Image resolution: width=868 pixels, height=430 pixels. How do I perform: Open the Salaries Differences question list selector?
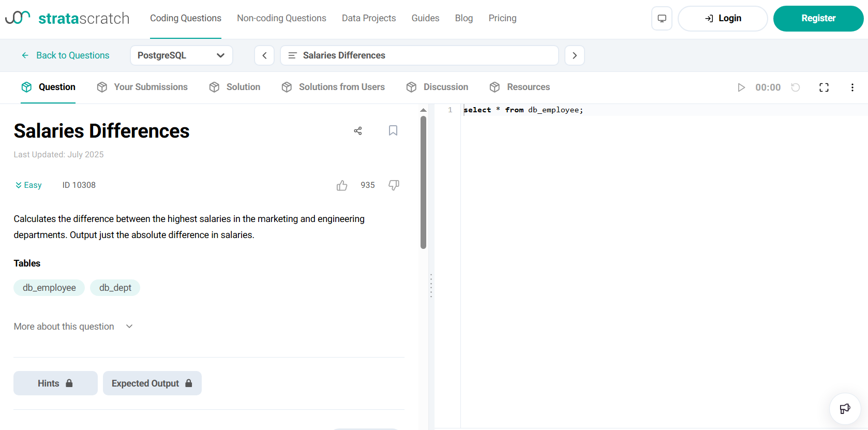pyautogui.click(x=419, y=55)
